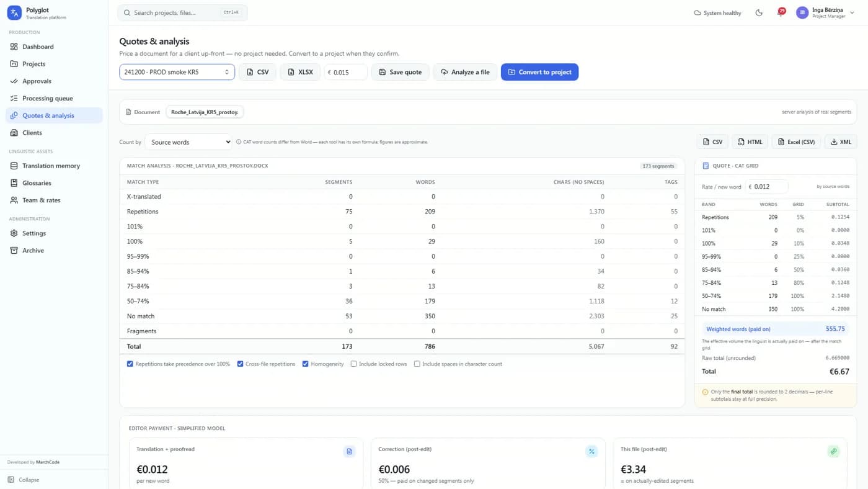This screenshot has height=489, width=868.
Task: Export quote as XLSX
Action: click(x=300, y=72)
